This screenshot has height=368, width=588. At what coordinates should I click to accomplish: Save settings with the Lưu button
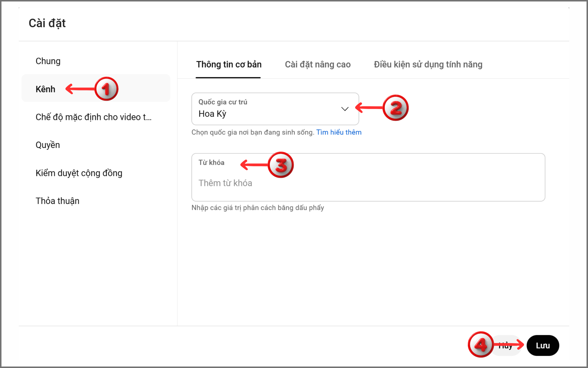pos(543,345)
